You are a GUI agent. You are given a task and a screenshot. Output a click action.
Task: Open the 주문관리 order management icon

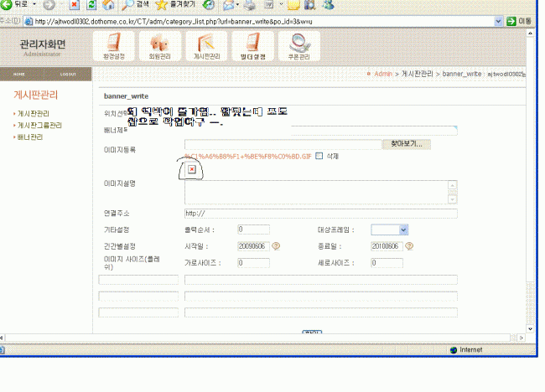point(298,47)
